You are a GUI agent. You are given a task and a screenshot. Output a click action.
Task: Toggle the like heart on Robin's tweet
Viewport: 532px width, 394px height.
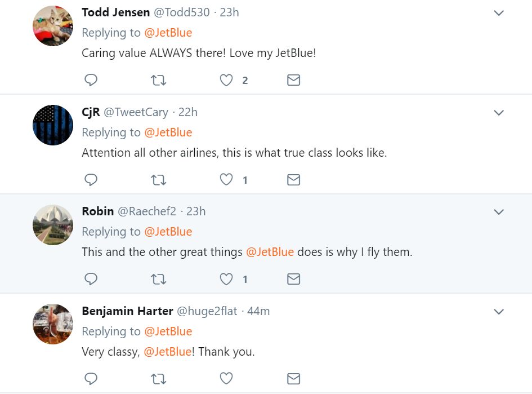[x=226, y=278]
